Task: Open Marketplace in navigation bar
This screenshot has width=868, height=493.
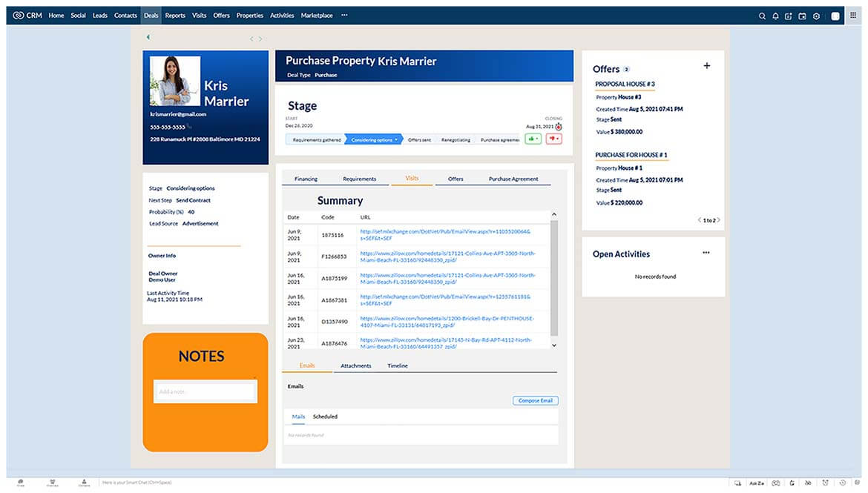Action: 317,16
